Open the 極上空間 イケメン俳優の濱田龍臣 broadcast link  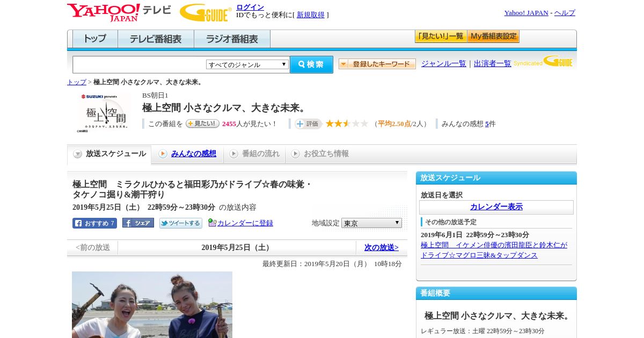tap(494, 250)
